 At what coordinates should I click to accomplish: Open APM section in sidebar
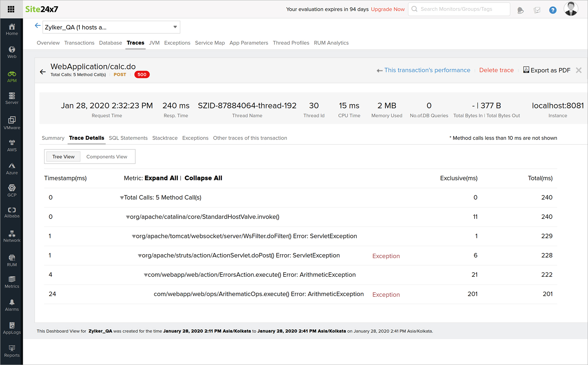click(12, 77)
